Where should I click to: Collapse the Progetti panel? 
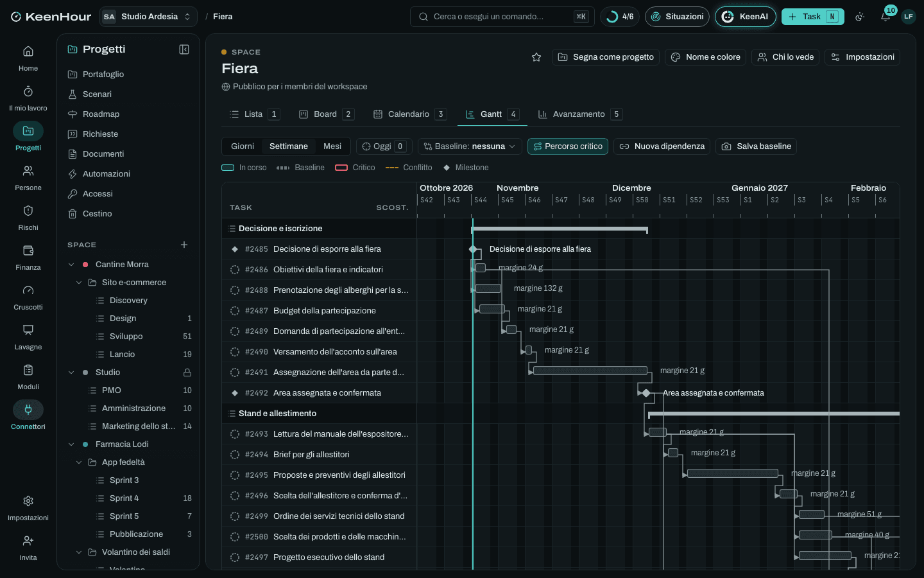[184, 49]
